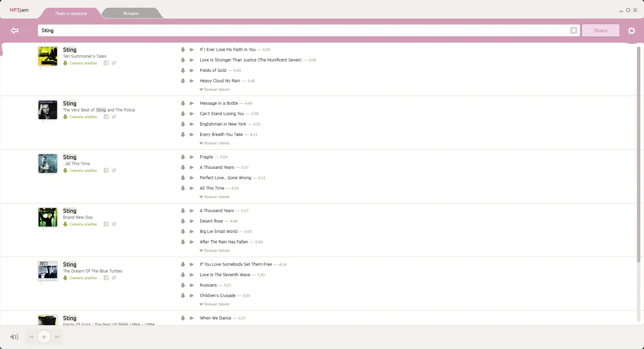Download the track Russians
Viewport: 644px width, 349px height.
pyautogui.click(x=183, y=285)
